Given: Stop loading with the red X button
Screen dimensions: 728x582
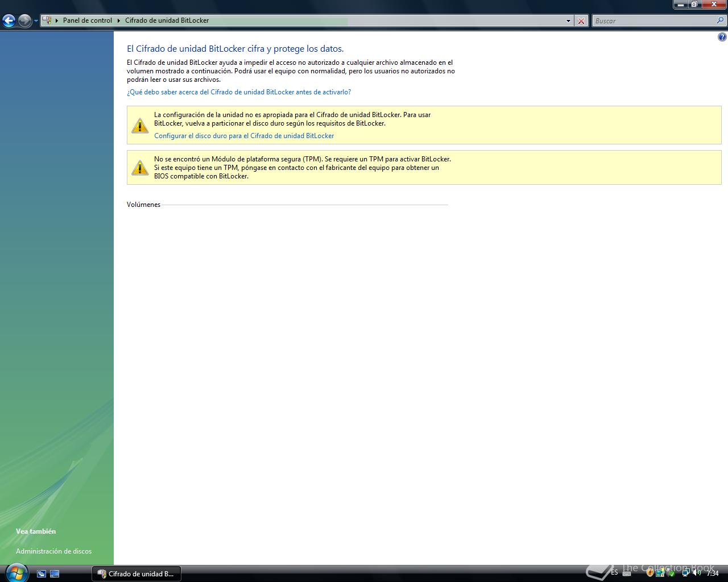Looking at the screenshot, I should pyautogui.click(x=581, y=21).
